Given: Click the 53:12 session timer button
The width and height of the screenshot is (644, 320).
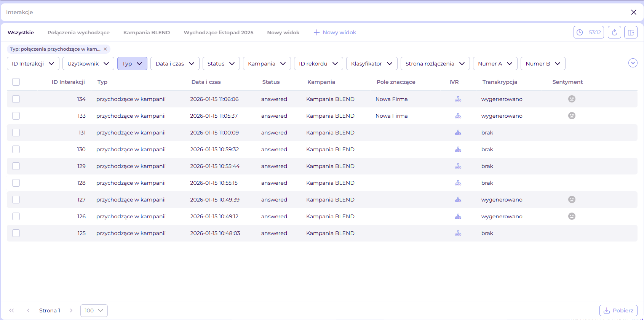Looking at the screenshot, I should click(588, 32).
